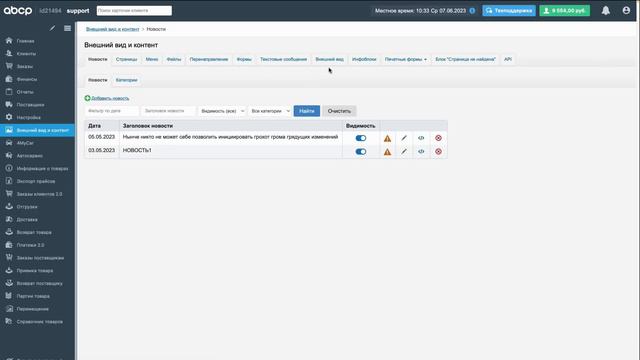Click the abcp logo
Viewport: 640px width, 360px height.
pos(18,11)
